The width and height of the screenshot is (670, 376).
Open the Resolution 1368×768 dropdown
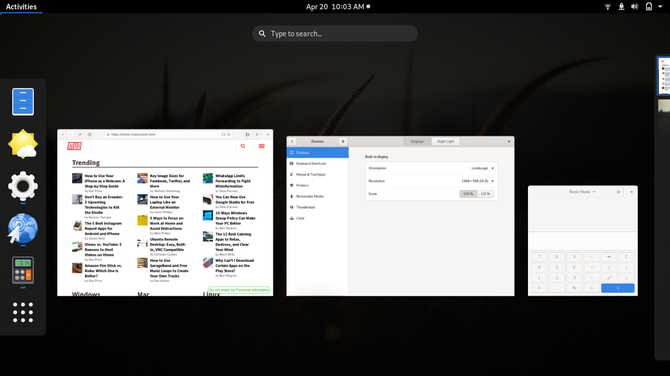point(477,181)
